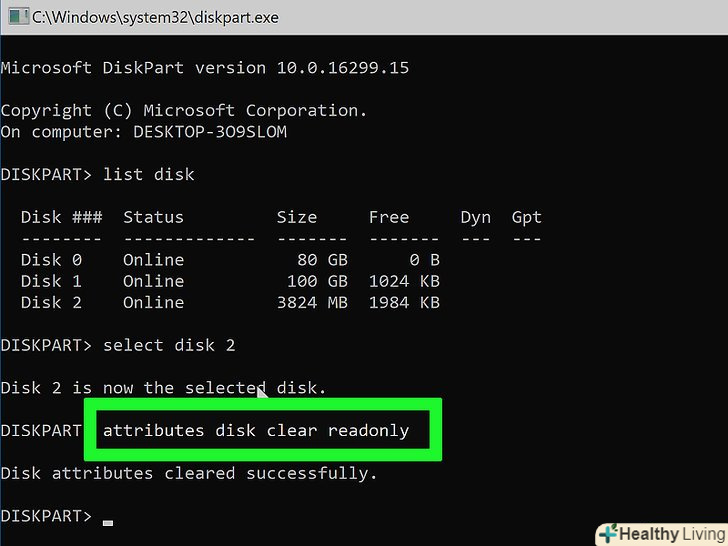Click the Free column header

pos(388,217)
